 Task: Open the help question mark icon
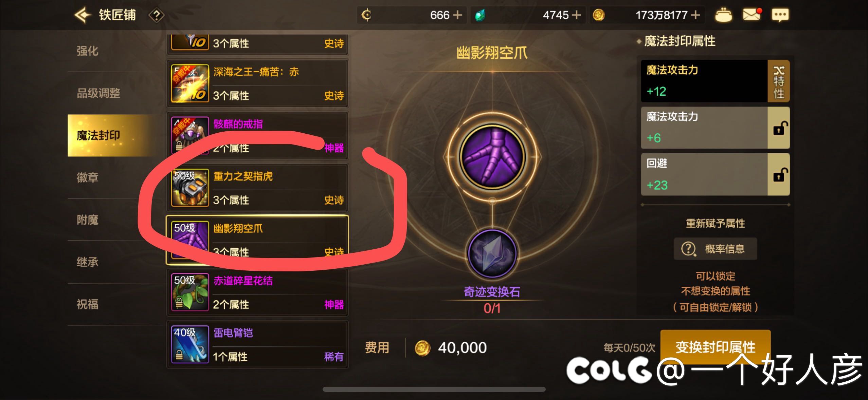click(156, 15)
